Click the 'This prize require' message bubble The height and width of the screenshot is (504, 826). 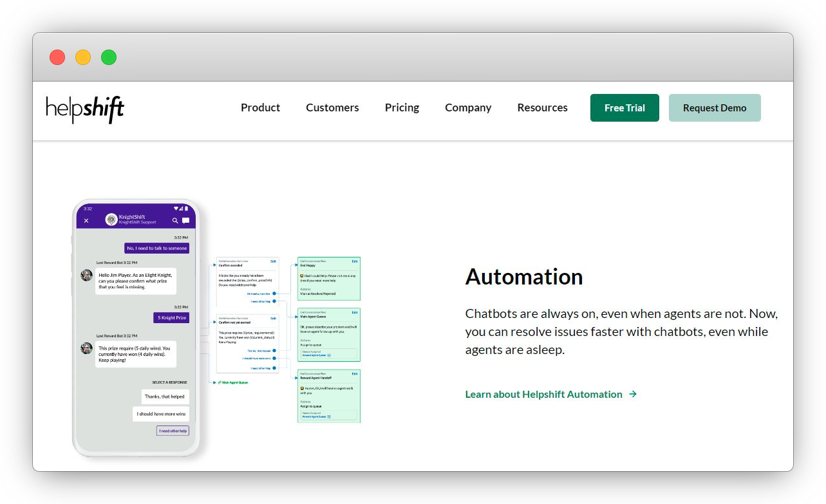click(x=136, y=354)
